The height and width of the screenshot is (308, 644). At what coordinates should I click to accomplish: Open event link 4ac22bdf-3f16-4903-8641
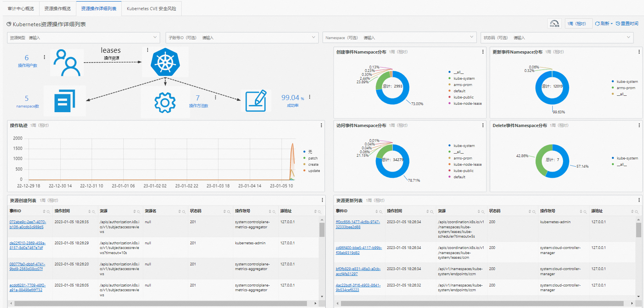[x=358, y=288]
